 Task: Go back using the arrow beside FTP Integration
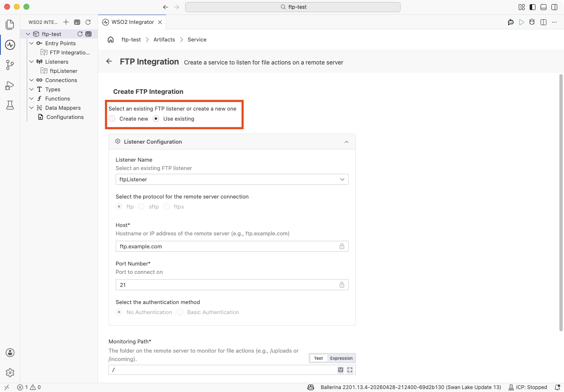pos(109,61)
